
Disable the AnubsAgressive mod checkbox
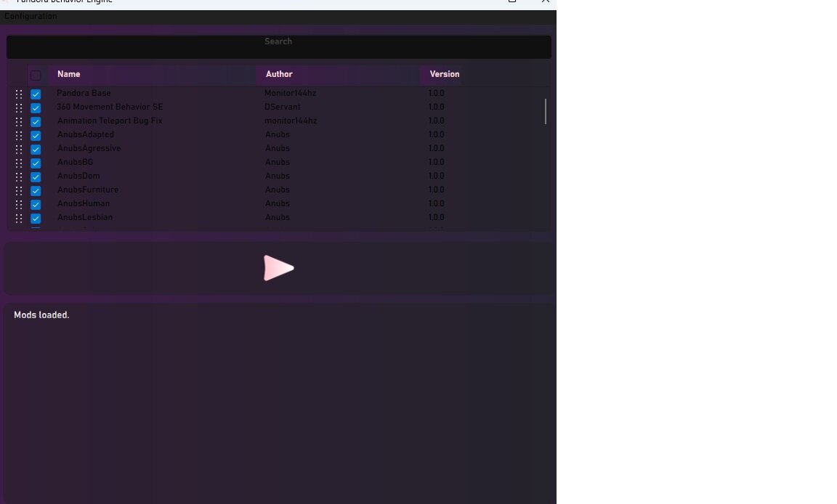click(x=36, y=150)
